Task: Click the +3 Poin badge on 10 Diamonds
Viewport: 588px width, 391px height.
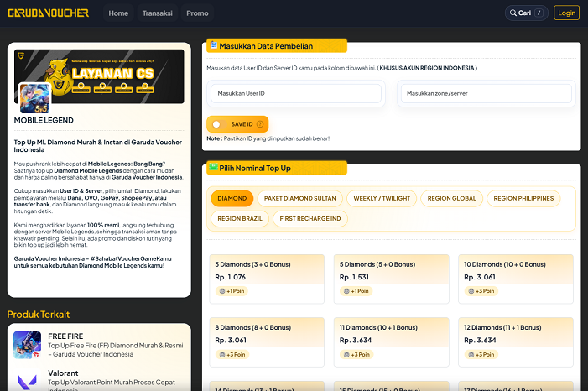Action: click(x=481, y=291)
